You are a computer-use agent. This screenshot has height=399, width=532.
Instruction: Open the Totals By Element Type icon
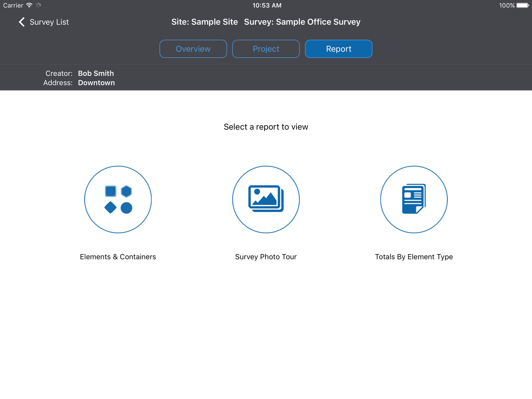pyautogui.click(x=414, y=199)
